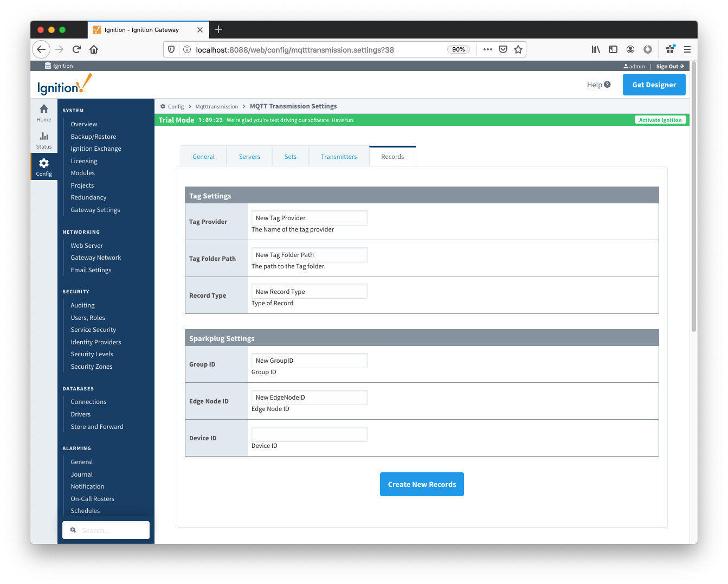Click Activate Ignition button
The width and height of the screenshot is (728, 584).
[660, 120]
